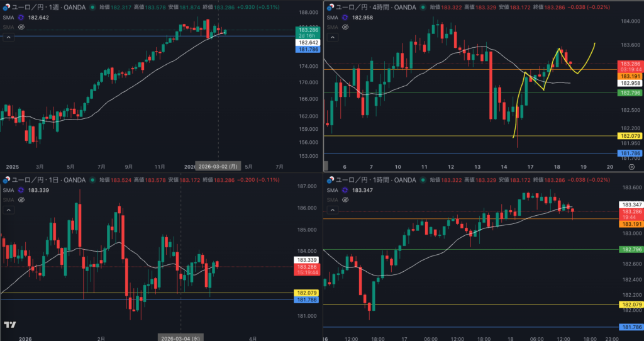Unhide the second SMA on 1-hour chart
This screenshot has height=341, width=644.
pyautogui.click(x=344, y=199)
